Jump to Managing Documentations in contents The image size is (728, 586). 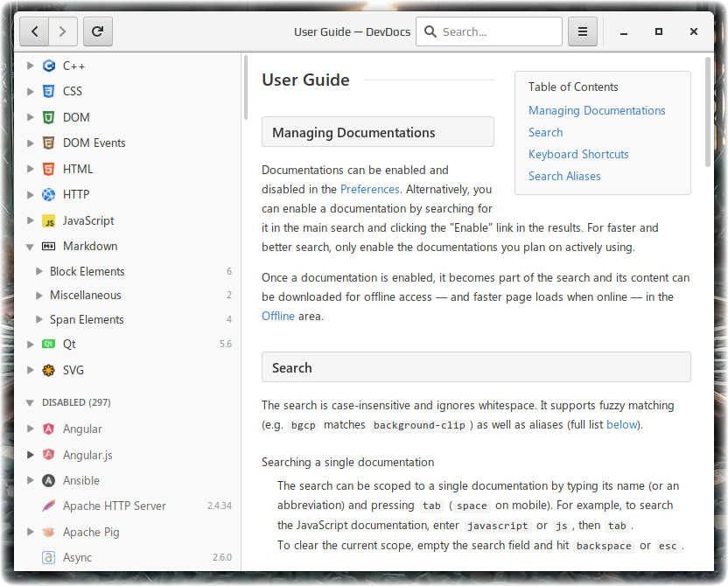[x=597, y=110]
